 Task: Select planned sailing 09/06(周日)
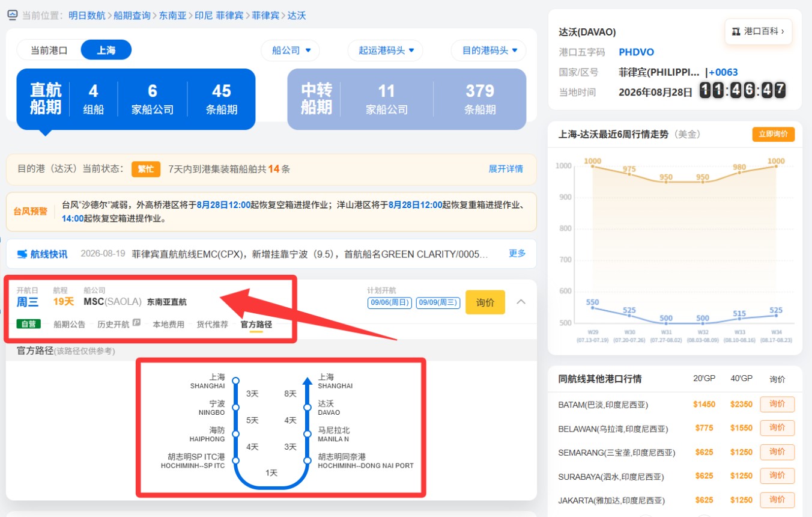(389, 303)
